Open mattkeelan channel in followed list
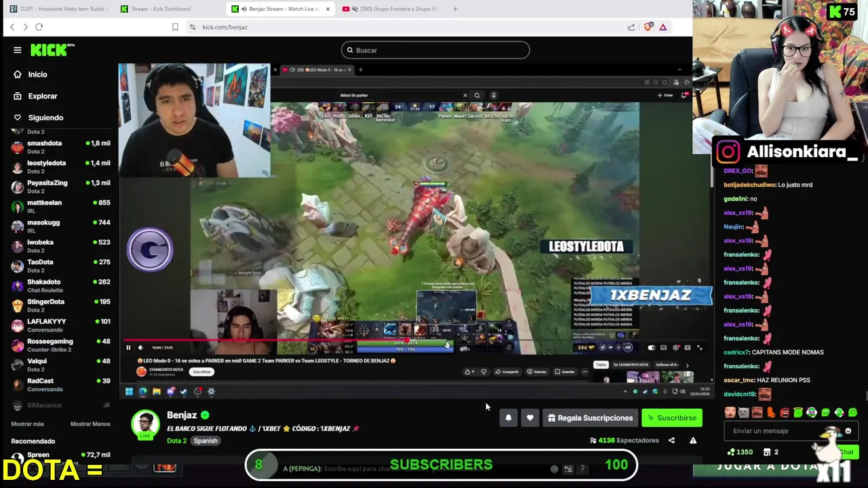 point(61,206)
